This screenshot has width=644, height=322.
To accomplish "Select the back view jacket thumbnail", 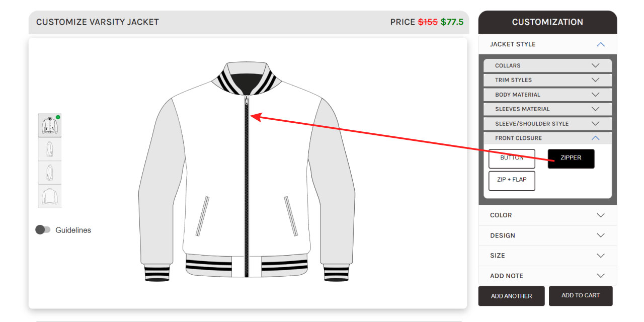I will point(50,196).
